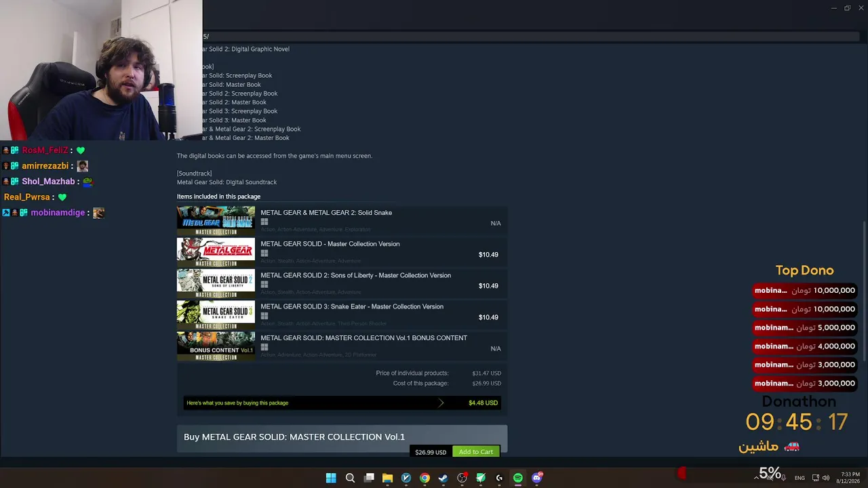Viewport: 868px width, 488px height.
Task: Click Windows platform icon under Metal Gear & Metal Gear 2
Action: point(264,222)
